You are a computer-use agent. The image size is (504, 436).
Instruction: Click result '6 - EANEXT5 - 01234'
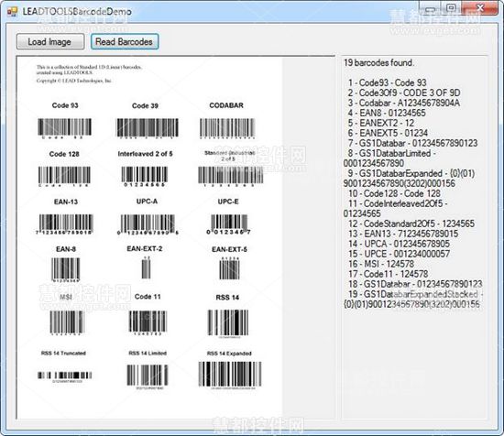point(388,133)
